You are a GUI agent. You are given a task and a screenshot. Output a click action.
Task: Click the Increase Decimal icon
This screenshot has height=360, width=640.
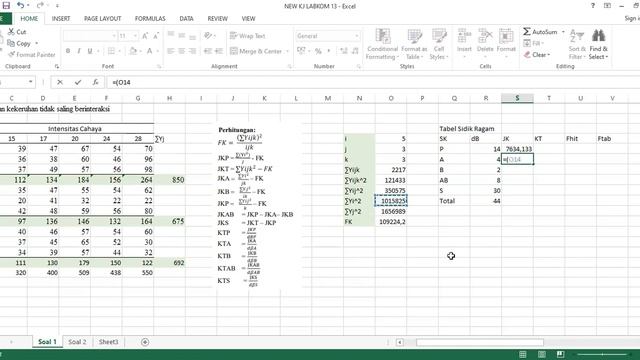[x=344, y=51]
